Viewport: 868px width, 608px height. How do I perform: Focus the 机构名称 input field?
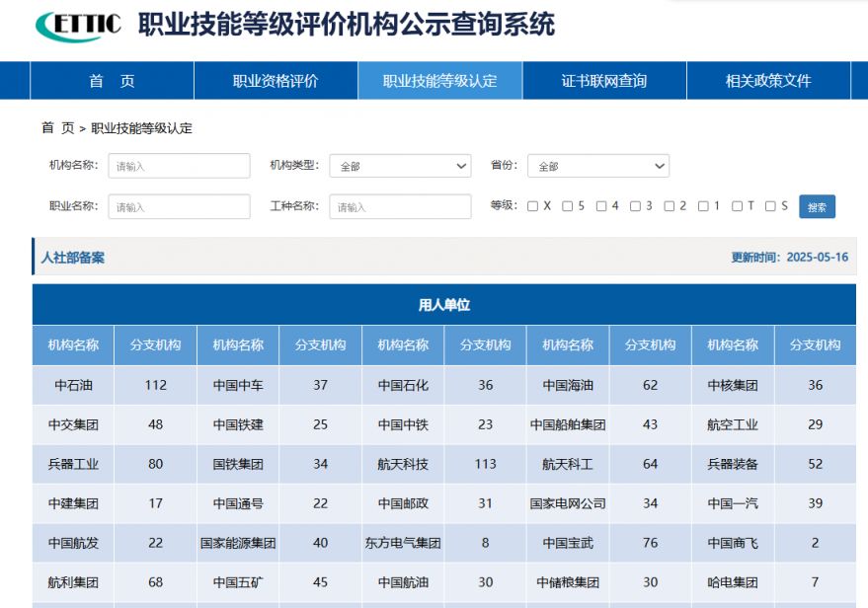point(180,166)
